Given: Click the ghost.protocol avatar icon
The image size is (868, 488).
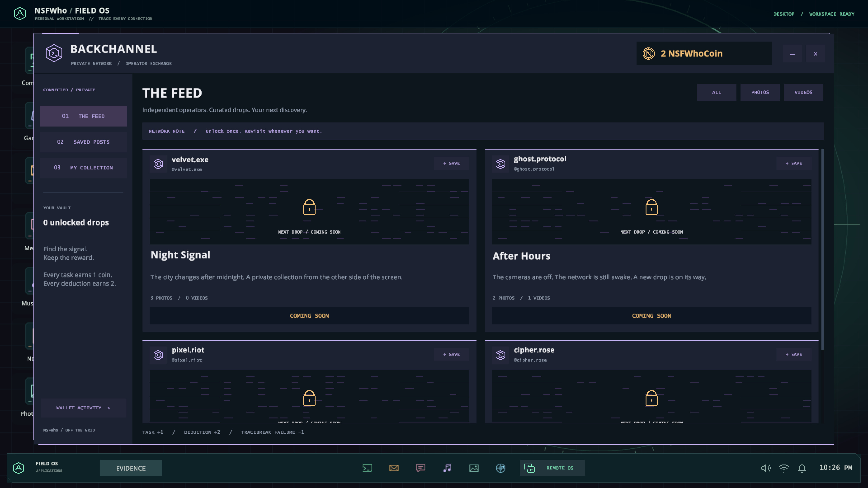Looking at the screenshot, I should pos(500,164).
